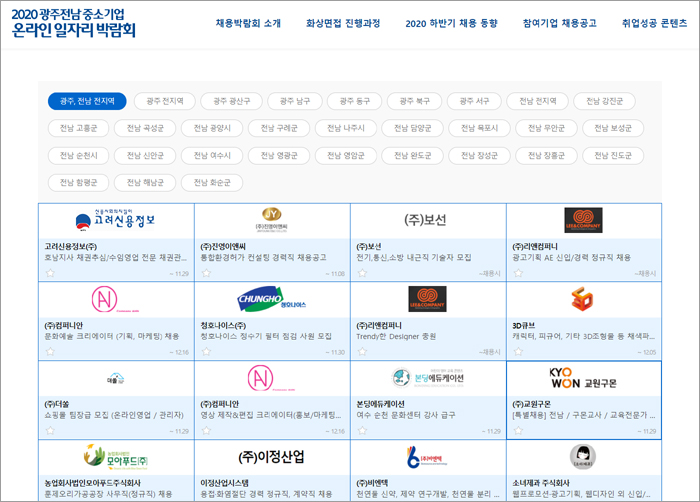Click the 더쏠 house logo
The image size is (700, 502).
point(115,378)
